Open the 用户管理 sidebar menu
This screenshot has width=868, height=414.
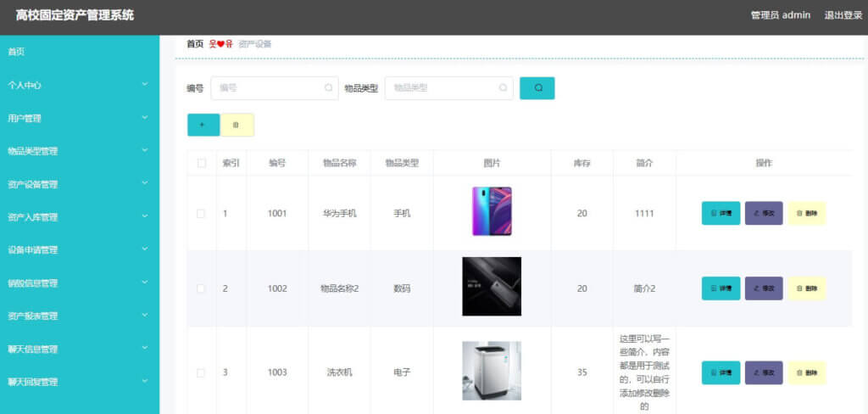click(79, 118)
